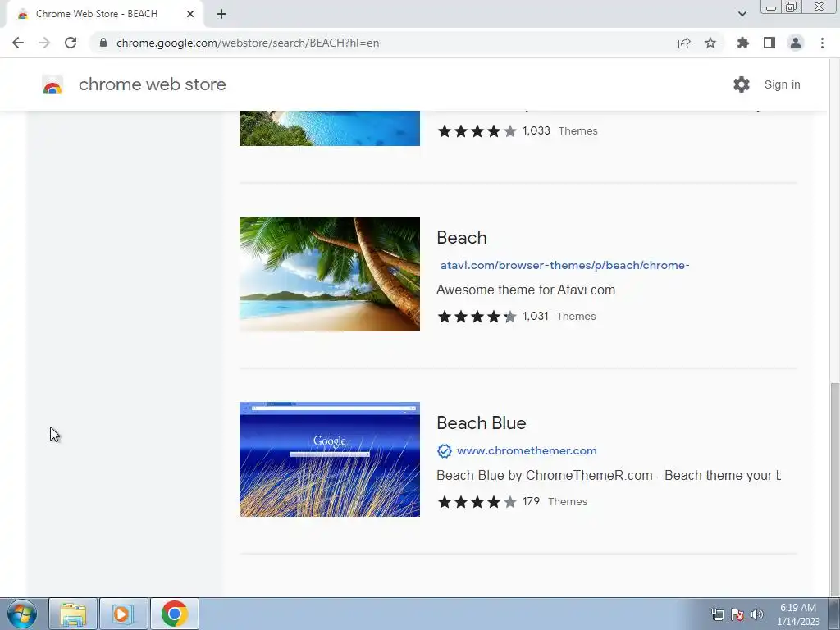Go back to the previous page
The width and height of the screenshot is (840, 630).
(18, 43)
